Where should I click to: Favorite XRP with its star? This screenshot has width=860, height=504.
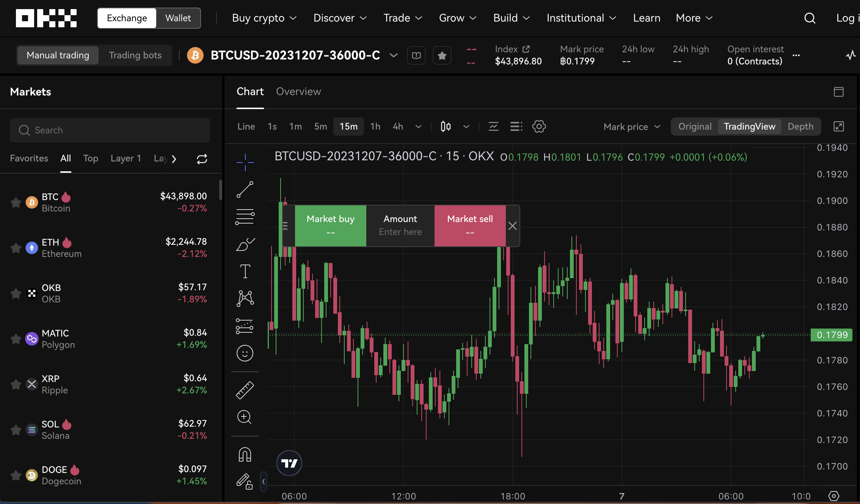(x=16, y=385)
